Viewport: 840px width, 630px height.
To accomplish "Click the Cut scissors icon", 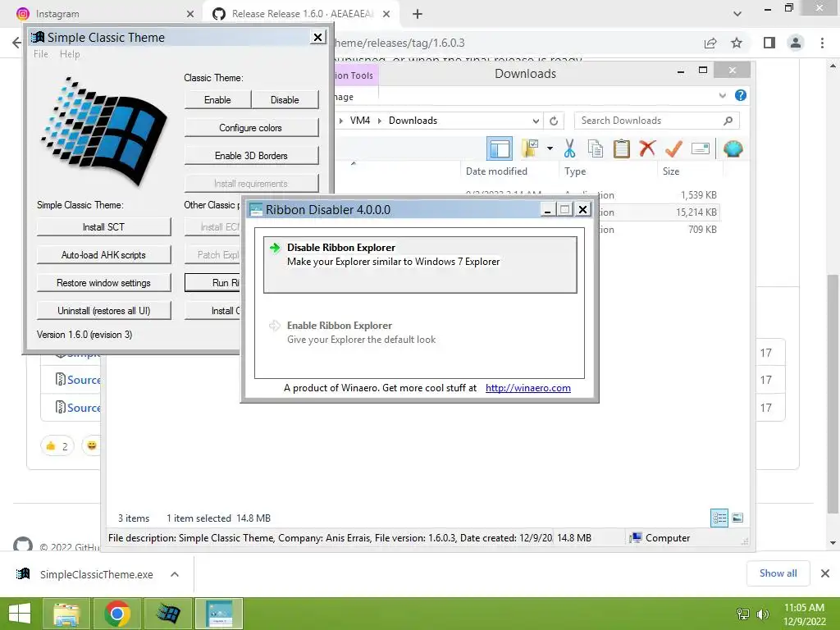I will tap(569, 148).
